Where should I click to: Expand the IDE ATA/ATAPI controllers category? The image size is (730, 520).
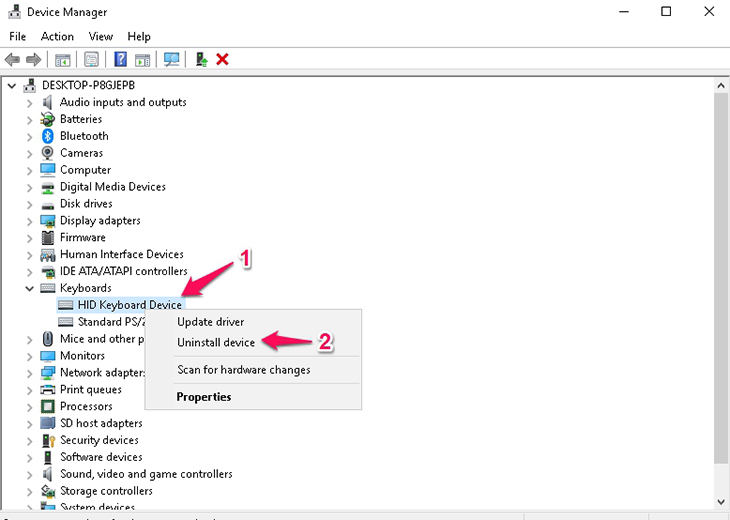point(29,272)
